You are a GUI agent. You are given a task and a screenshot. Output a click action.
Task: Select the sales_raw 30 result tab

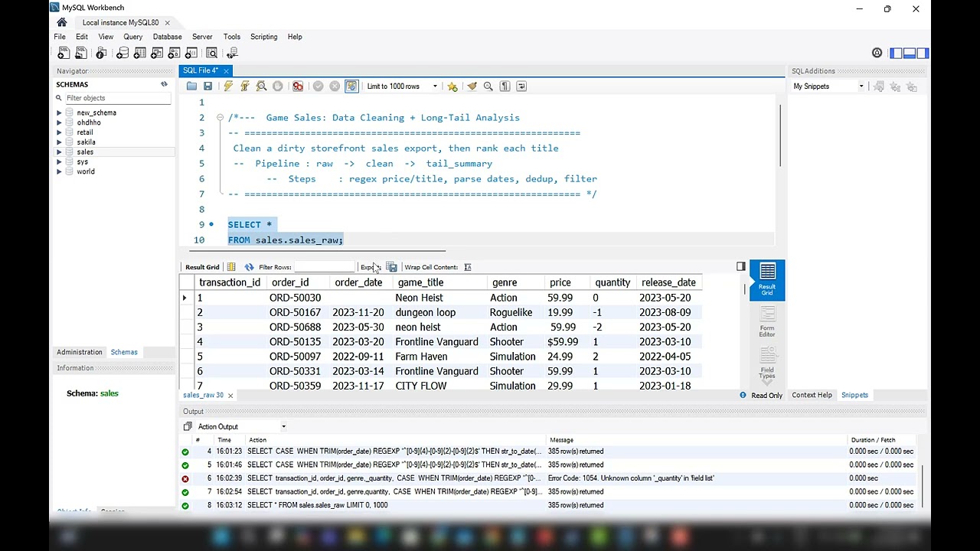(x=203, y=395)
